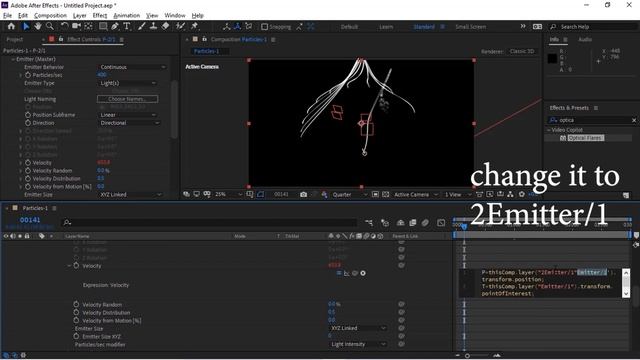640x360 pixels.
Task: Select the Brush tool
Action: 141,27
